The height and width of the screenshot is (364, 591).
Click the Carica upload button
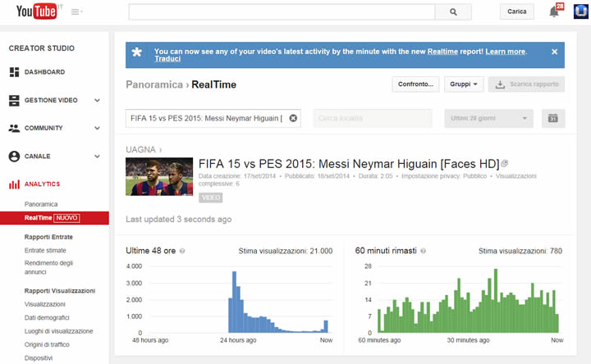[x=517, y=11]
